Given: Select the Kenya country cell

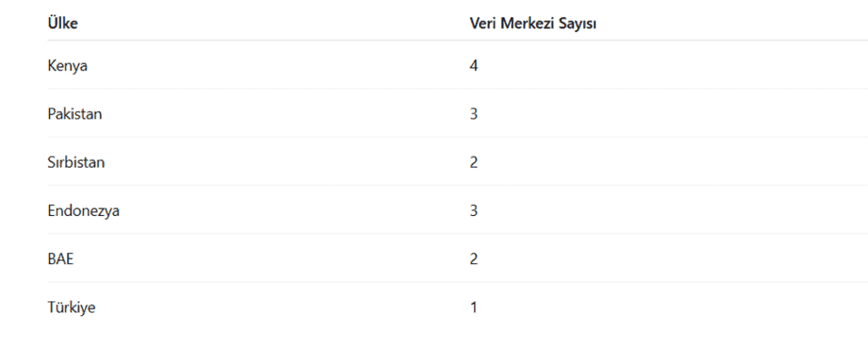Looking at the screenshot, I should click(x=68, y=65).
